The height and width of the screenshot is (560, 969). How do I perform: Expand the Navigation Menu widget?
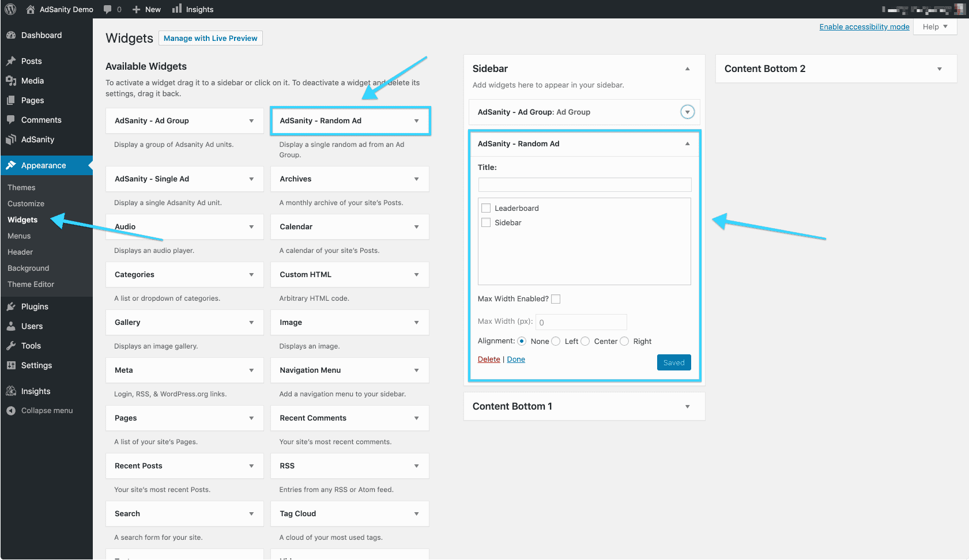[416, 370]
